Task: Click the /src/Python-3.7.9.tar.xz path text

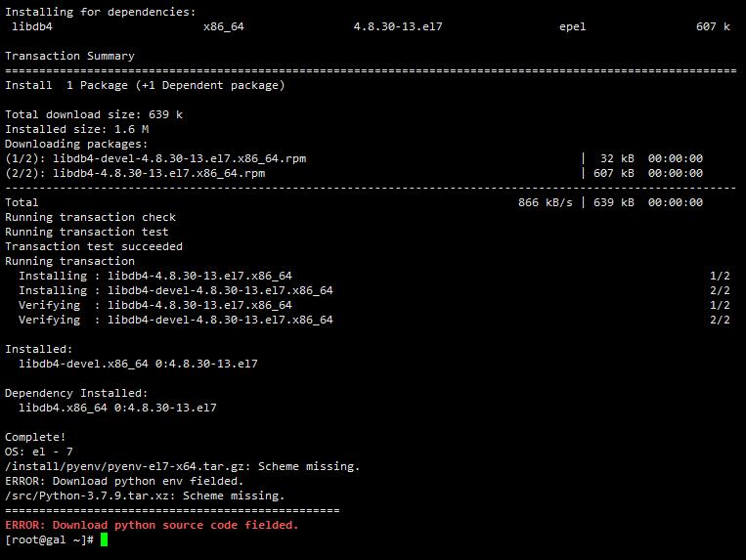Action: pos(90,495)
